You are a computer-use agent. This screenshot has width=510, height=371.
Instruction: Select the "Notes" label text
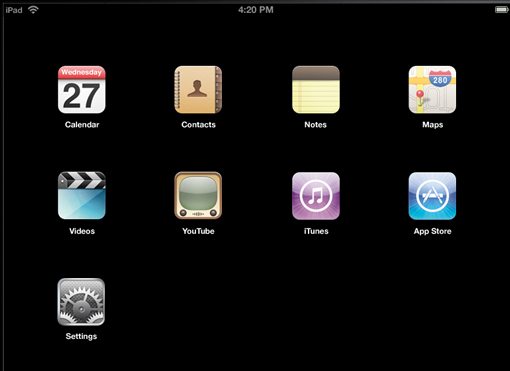(x=315, y=125)
